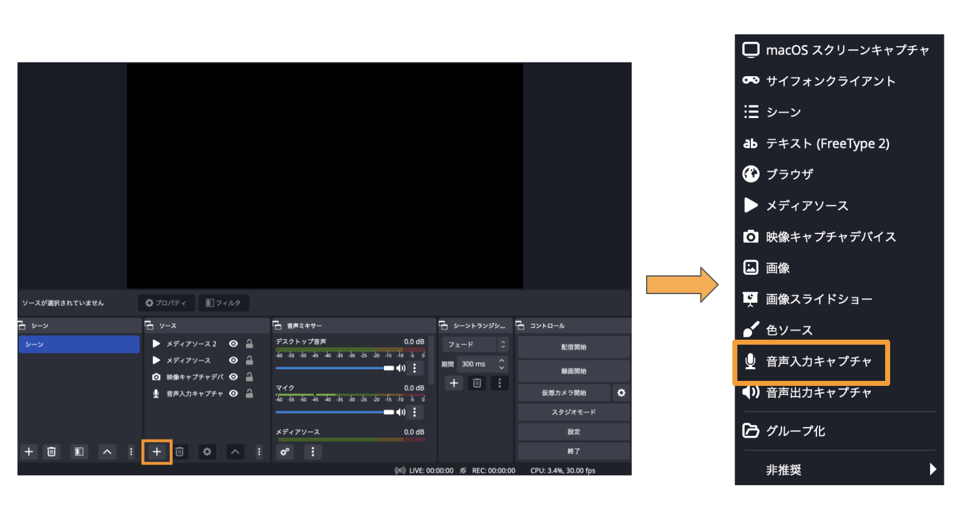The width and height of the screenshot is (980, 532).
Task: Hide メディアソース 2 with its eye icon
Action: coord(233,344)
